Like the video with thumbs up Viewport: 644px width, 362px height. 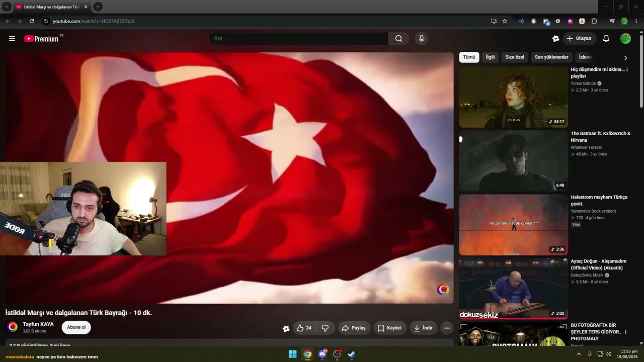304,328
